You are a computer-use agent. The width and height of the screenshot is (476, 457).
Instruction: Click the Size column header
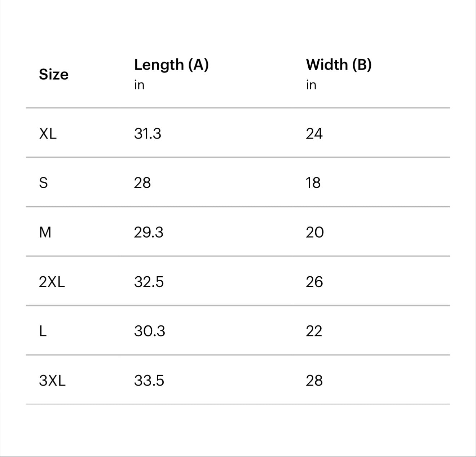pyautogui.click(x=54, y=74)
